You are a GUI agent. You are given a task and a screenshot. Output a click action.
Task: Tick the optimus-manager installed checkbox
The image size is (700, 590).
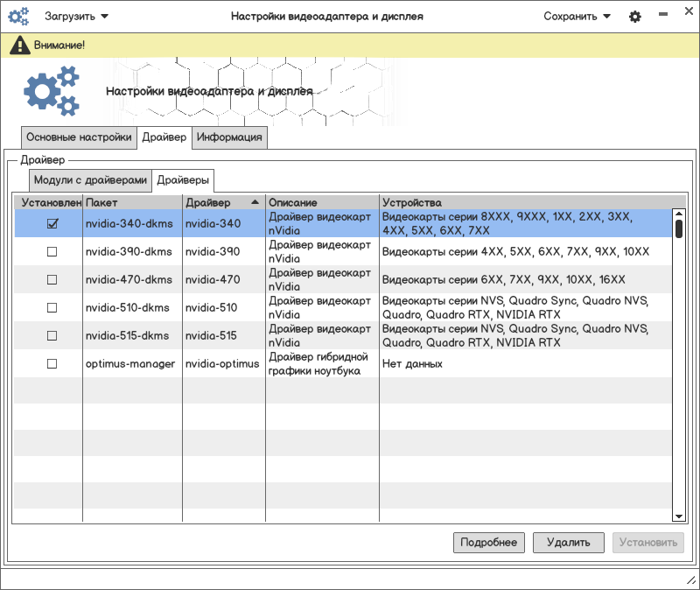point(52,363)
